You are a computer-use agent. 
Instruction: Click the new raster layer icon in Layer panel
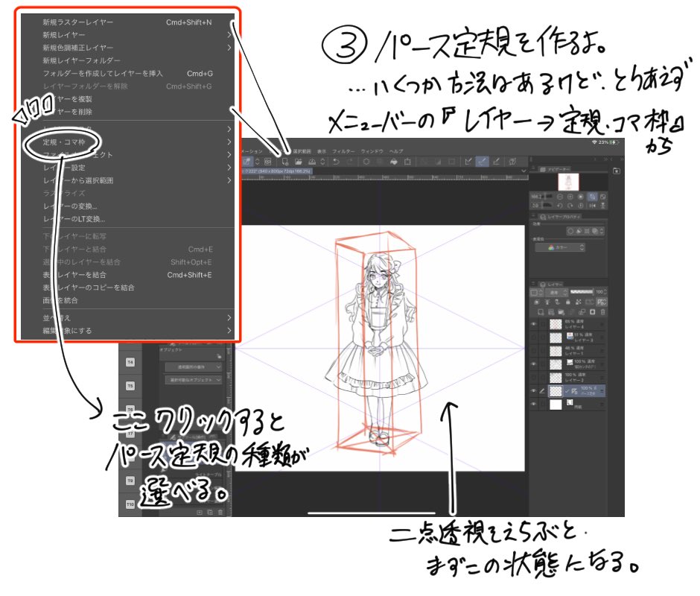(541, 312)
